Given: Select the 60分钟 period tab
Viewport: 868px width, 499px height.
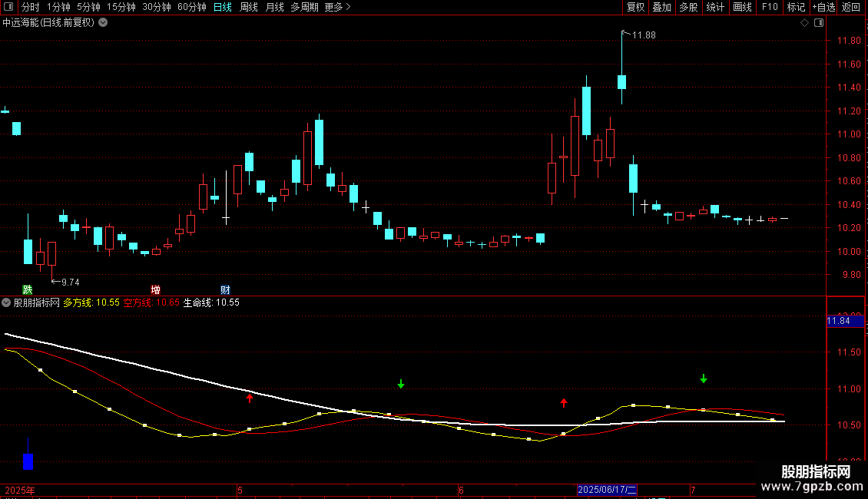Looking at the screenshot, I should [x=191, y=7].
